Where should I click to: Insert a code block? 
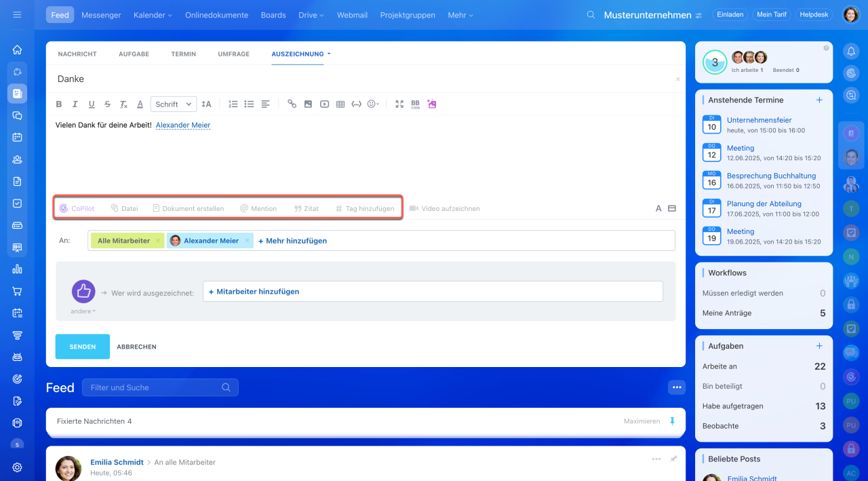[x=356, y=104]
